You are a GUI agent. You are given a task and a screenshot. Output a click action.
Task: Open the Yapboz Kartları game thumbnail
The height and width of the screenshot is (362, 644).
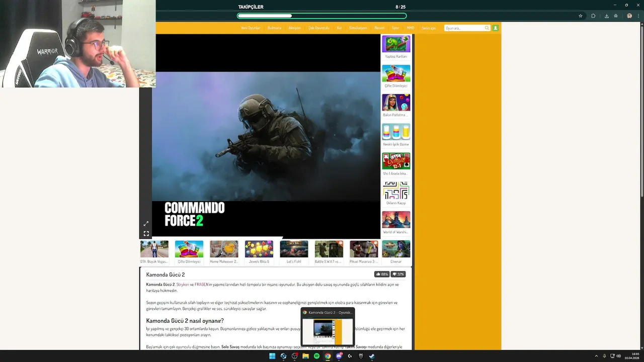[396, 44]
